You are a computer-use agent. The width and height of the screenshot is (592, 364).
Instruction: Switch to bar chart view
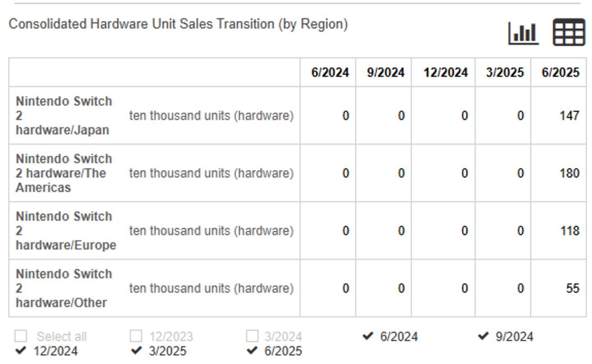click(523, 32)
